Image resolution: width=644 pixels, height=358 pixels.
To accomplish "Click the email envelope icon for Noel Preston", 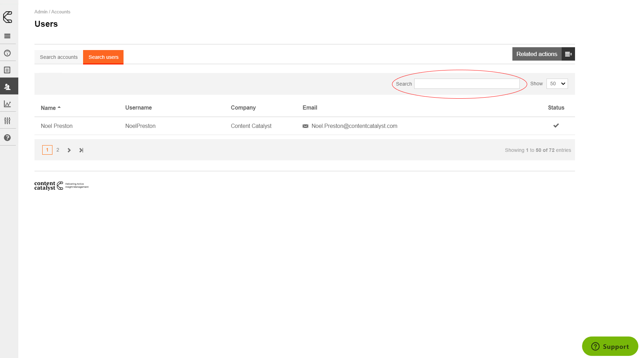I will click(x=305, y=126).
